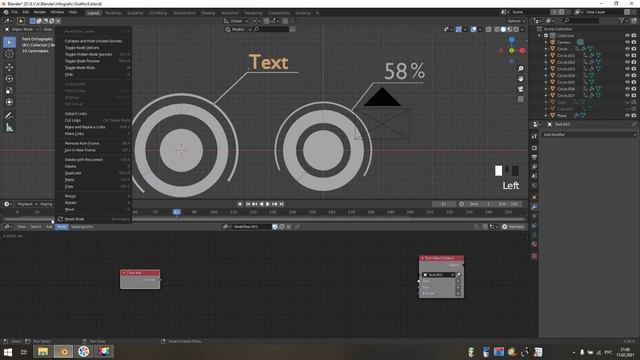Click the red X axis gizmo ball
The width and height of the screenshot is (640, 360).
tap(522, 50)
